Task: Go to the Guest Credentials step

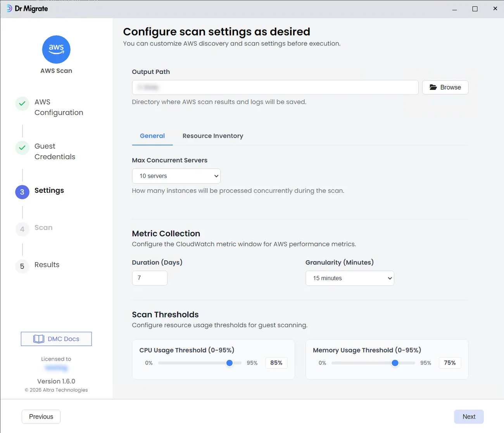Action: click(x=55, y=151)
